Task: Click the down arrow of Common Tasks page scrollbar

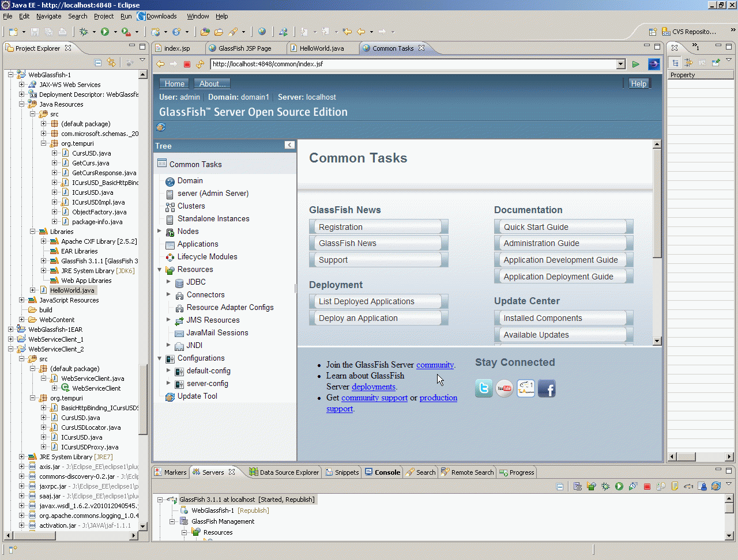Action: (657, 341)
